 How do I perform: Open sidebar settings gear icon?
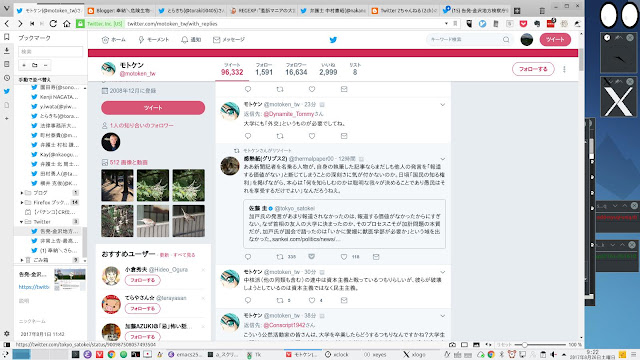[7, 333]
